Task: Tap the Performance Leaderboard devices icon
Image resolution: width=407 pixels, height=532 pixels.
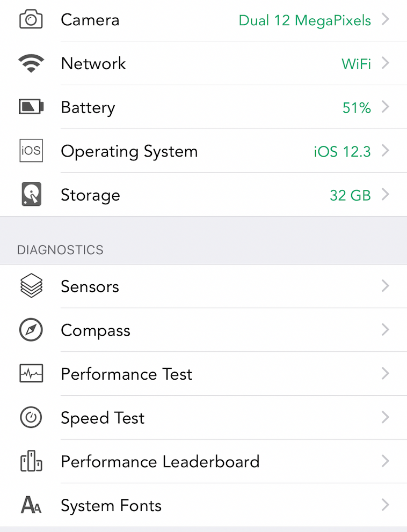Action: (31, 462)
